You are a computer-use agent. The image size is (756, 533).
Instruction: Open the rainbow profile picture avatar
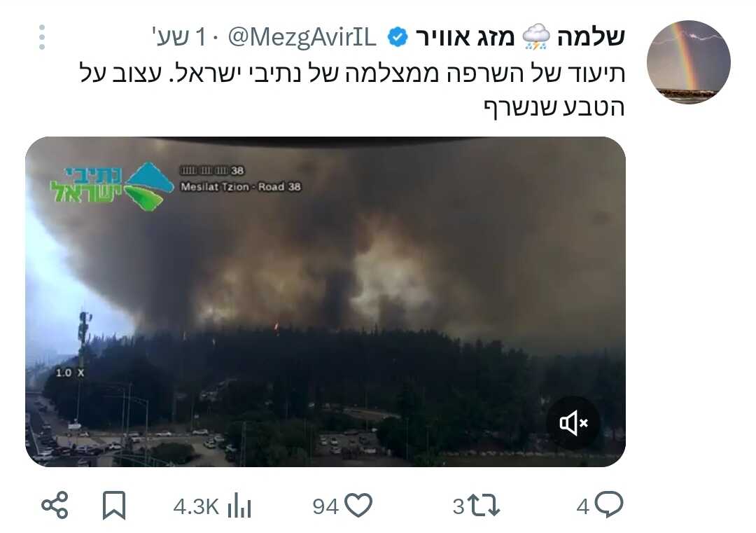[x=689, y=62]
